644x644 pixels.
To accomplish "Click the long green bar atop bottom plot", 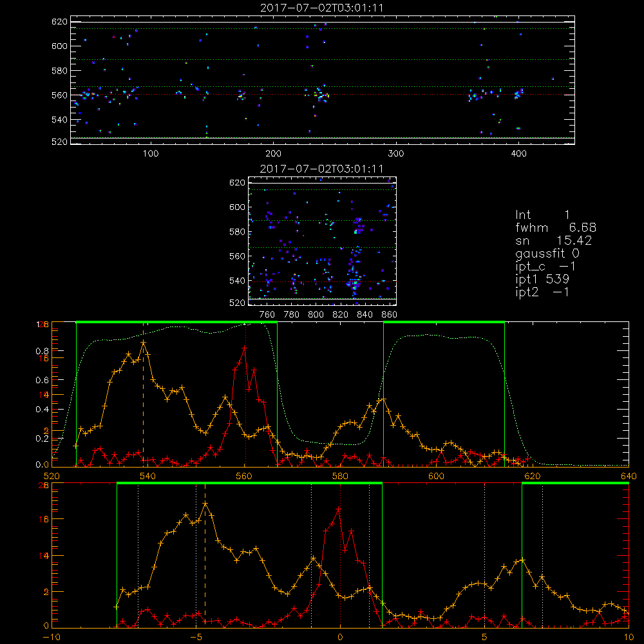I will click(249, 483).
